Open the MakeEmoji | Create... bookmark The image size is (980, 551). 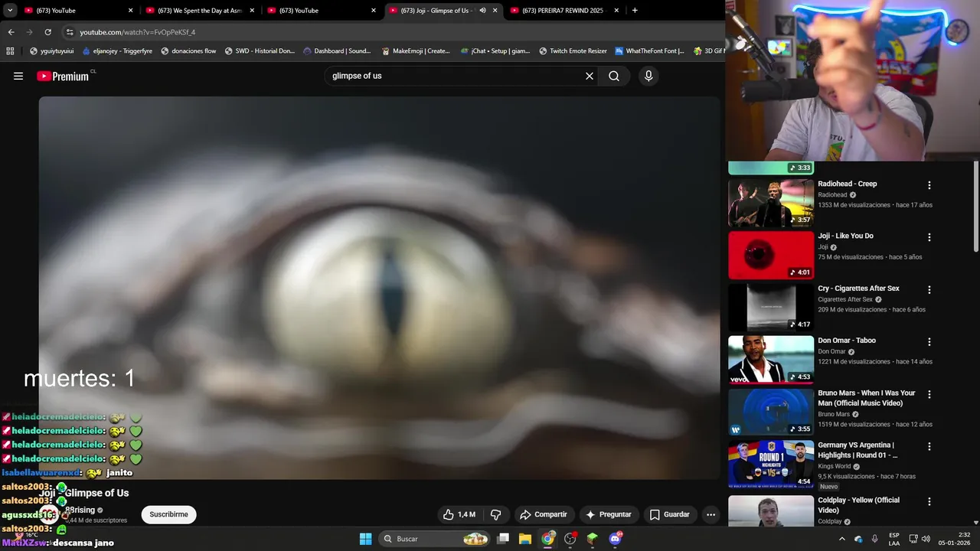pos(416,51)
